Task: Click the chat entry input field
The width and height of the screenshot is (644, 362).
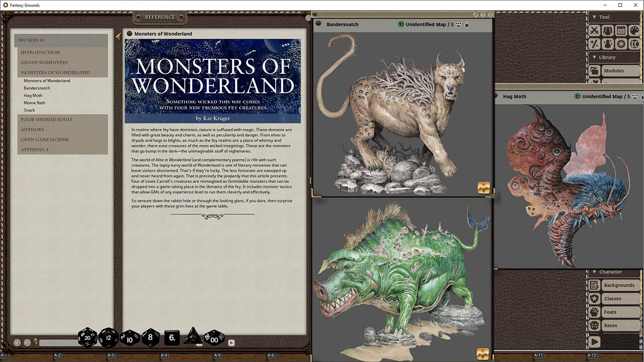Action: pyautogui.click(x=58, y=343)
